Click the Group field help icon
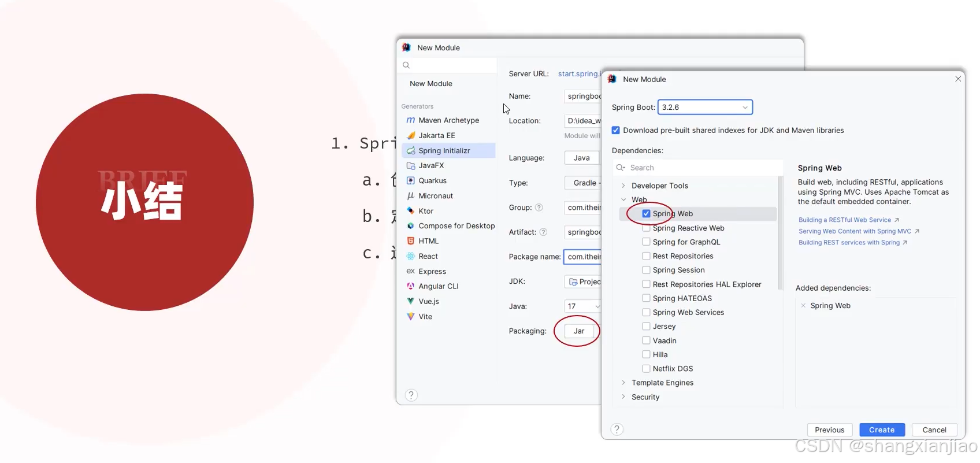 [x=539, y=208]
